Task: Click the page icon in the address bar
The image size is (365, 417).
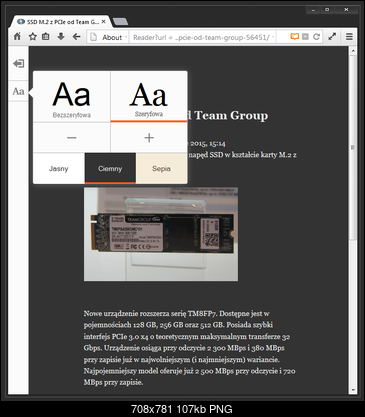Action: pyautogui.click(x=94, y=37)
